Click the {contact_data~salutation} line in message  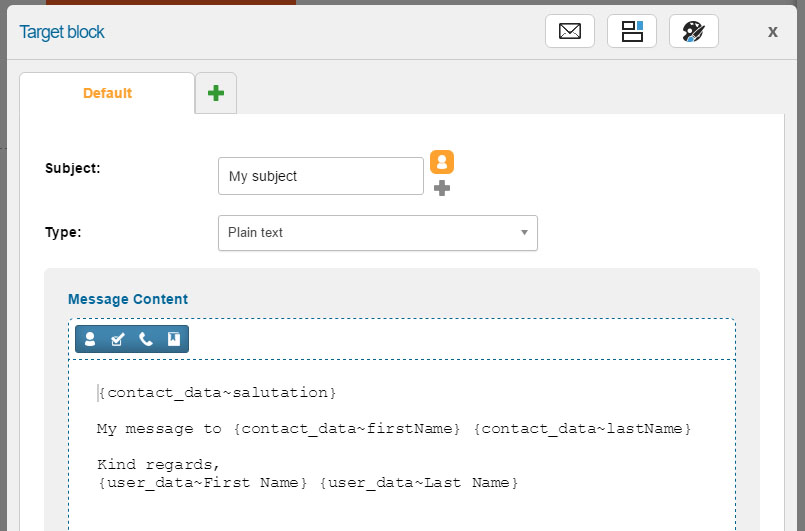[217, 392]
